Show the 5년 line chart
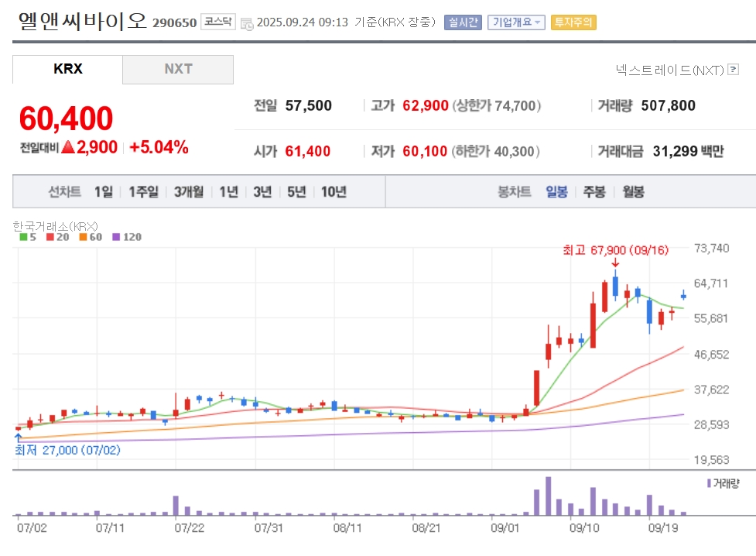 pyautogui.click(x=296, y=192)
